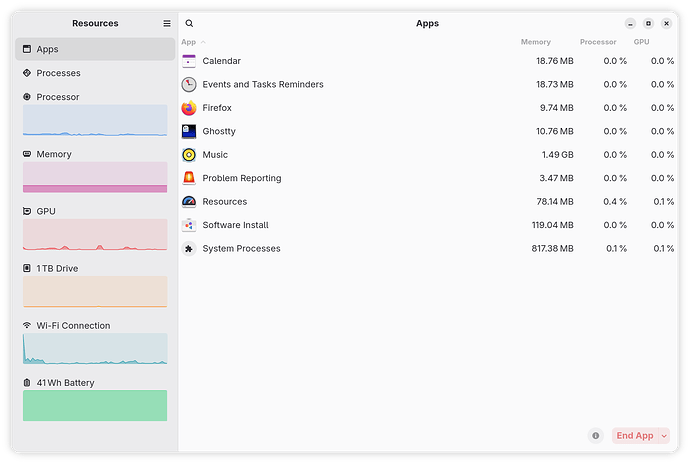Image resolution: width=690 pixels, height=463 pixels.
Task: Click the green Battery graph
Action: coord(95,405)
